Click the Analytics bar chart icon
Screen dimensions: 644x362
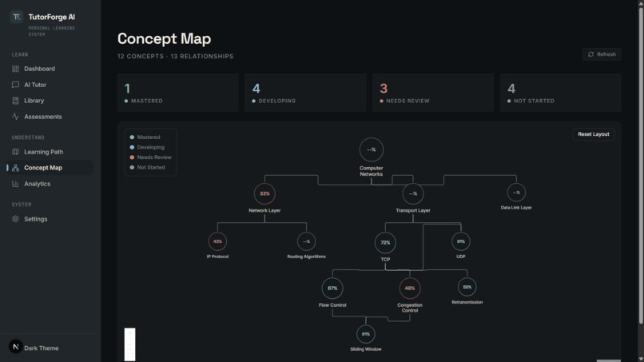[15, 184]
